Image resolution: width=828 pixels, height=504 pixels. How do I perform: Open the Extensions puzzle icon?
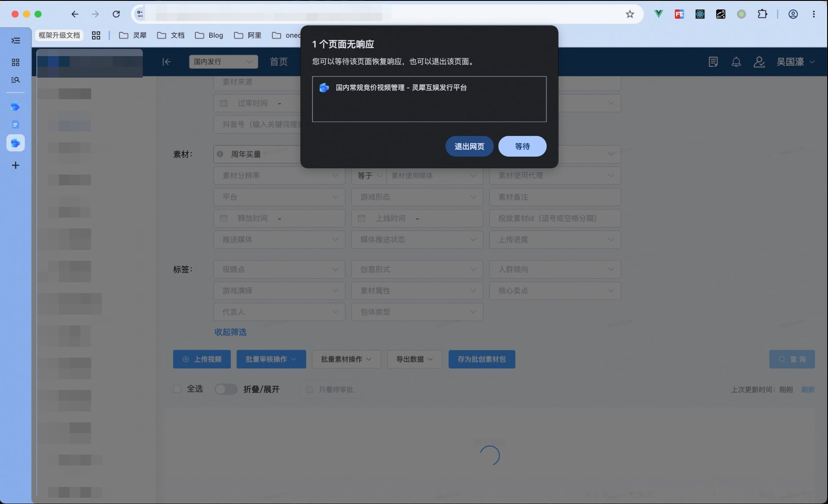coord(762,14)
